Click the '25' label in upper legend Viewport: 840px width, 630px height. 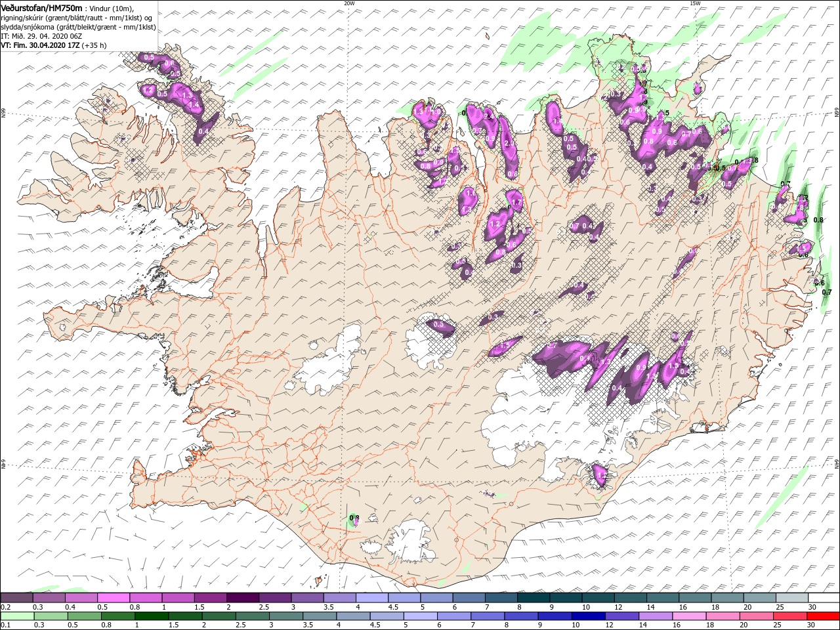780,607
